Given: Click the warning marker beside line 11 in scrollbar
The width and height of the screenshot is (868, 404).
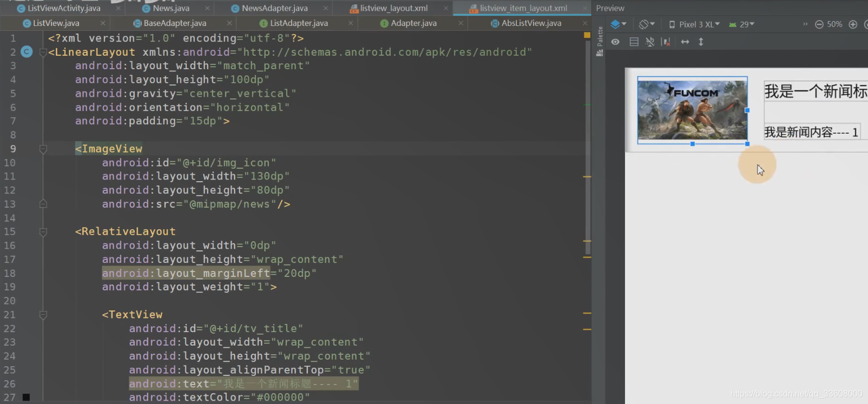Looking at the screenshot, I should (x=587, y=176).
